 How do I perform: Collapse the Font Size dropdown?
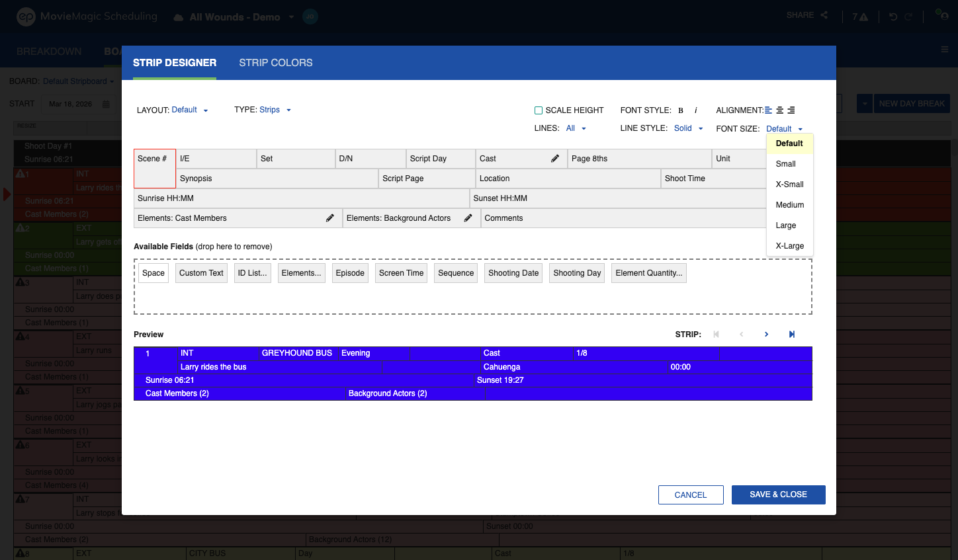point(785,129)
